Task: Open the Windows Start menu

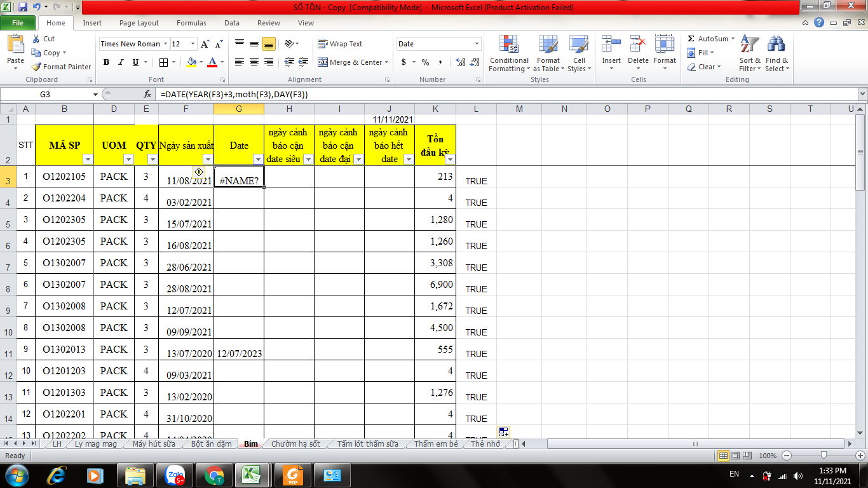Action: pos(17,475)
